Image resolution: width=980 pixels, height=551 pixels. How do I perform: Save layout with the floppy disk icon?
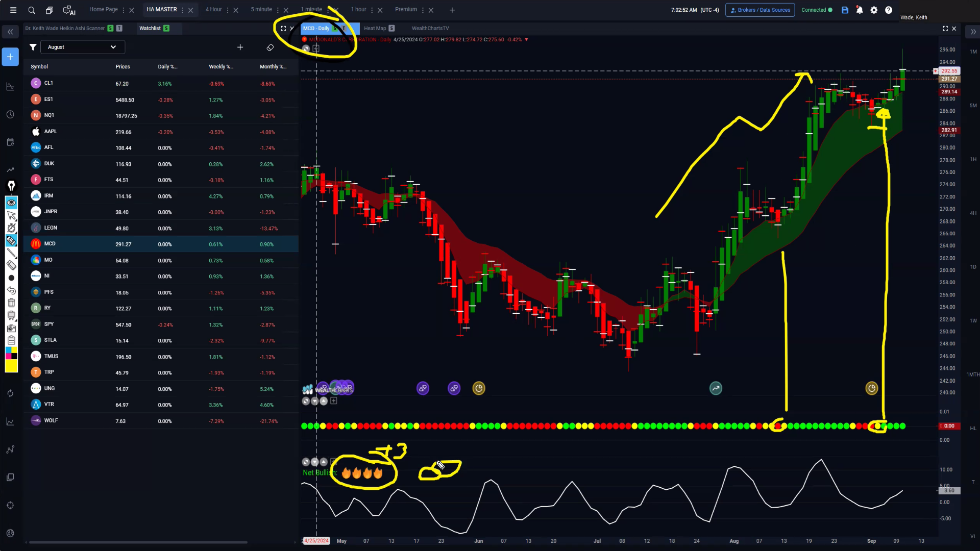tap(845, 10)
